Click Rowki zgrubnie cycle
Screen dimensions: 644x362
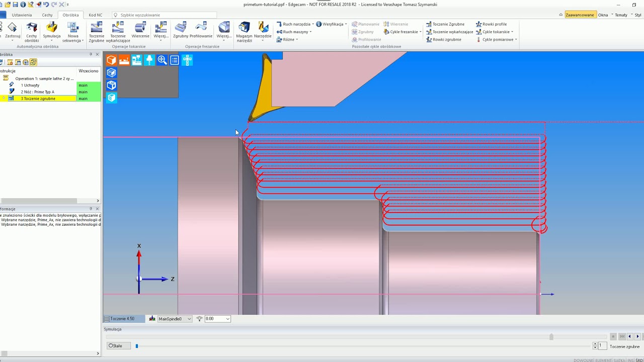coord(443,39)
